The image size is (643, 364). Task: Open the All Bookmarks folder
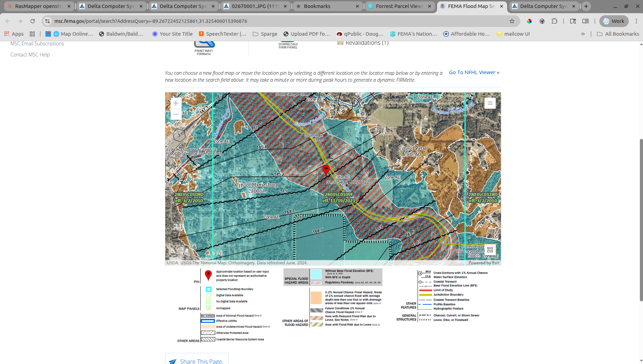pos(618,34)
